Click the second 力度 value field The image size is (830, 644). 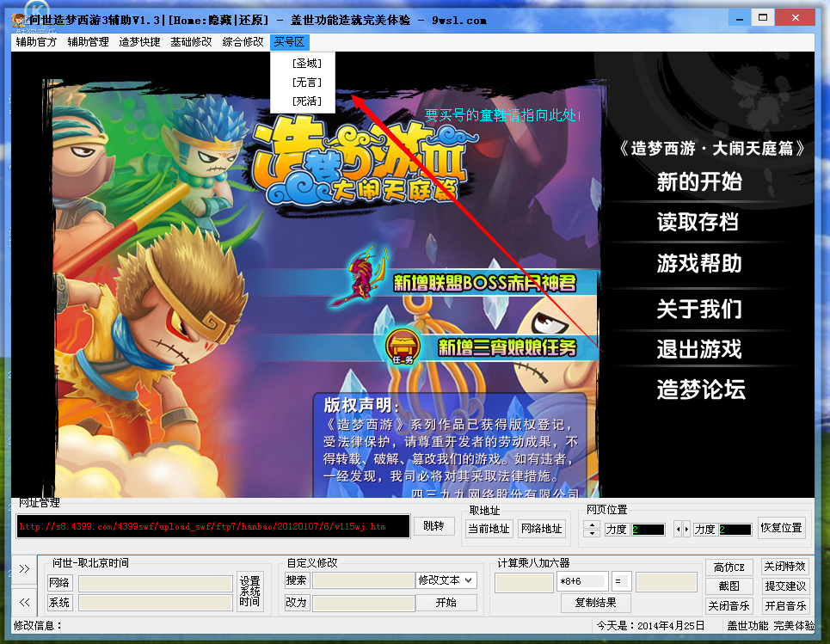click(x=735, y=529)
